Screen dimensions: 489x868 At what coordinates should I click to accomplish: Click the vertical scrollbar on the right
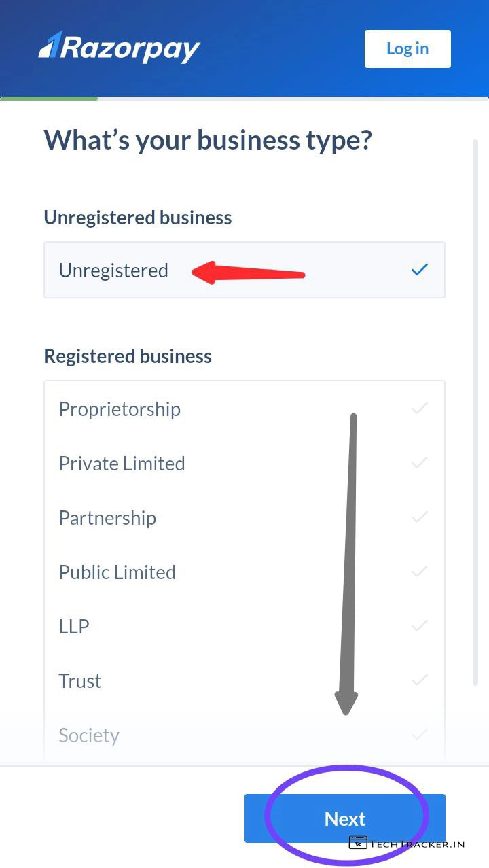pyautogui.click(x=475, y=408)
